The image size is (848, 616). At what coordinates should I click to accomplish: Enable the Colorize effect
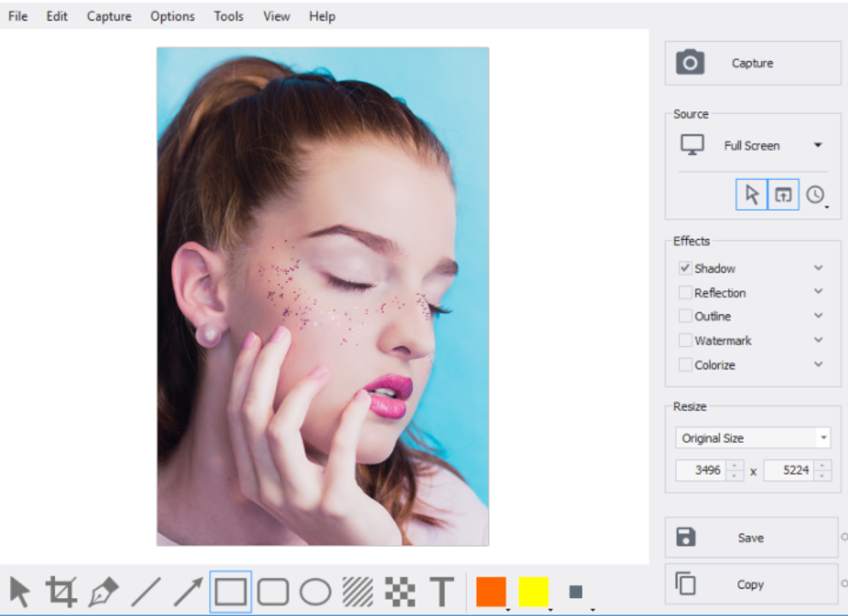click(x=685, y=364)
